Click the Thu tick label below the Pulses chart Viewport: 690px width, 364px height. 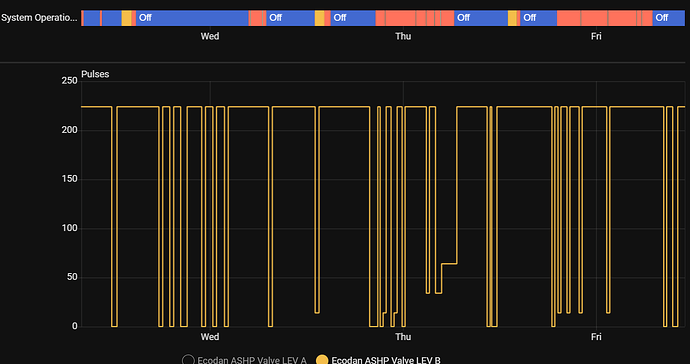click(403, 337)
